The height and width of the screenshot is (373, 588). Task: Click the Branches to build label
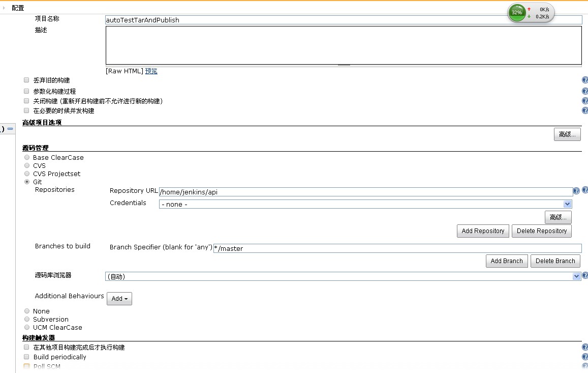(x=63, y=246)
